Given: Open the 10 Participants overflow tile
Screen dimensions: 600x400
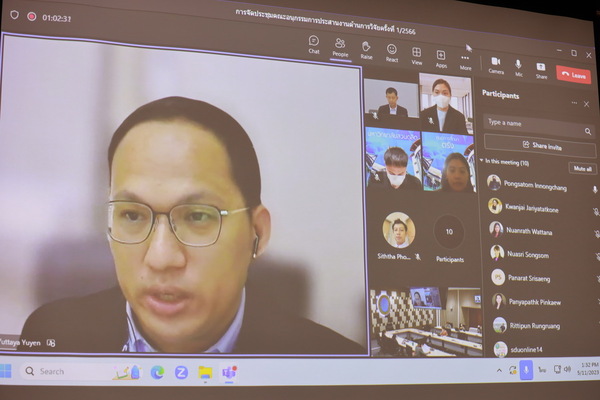Looking at the screenshot, I should 450,238.
